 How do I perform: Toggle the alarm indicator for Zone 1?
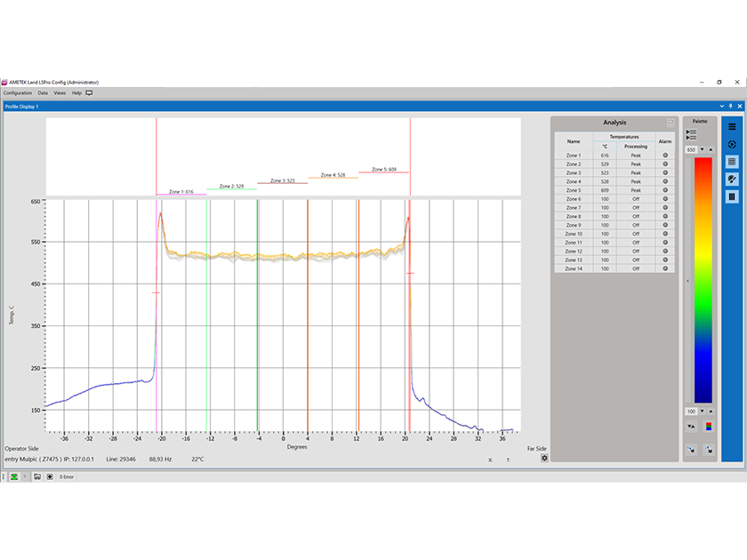point(666,155)
